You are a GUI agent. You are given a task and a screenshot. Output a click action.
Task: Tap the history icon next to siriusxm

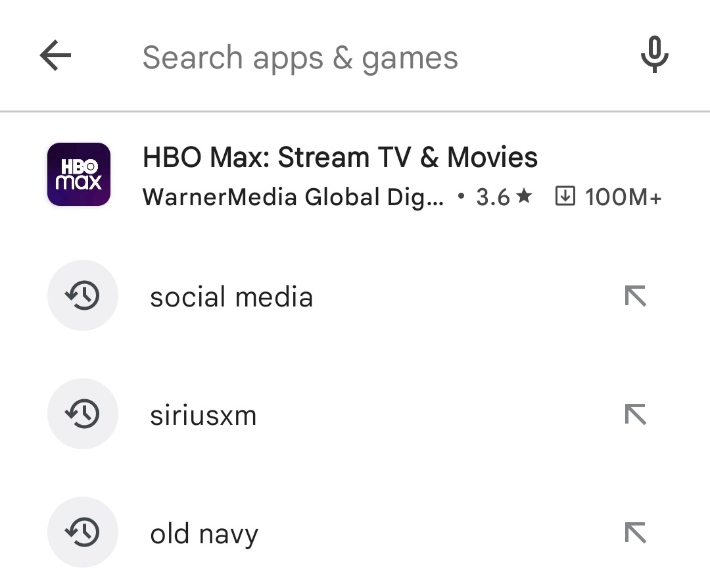tap(83, 414)
